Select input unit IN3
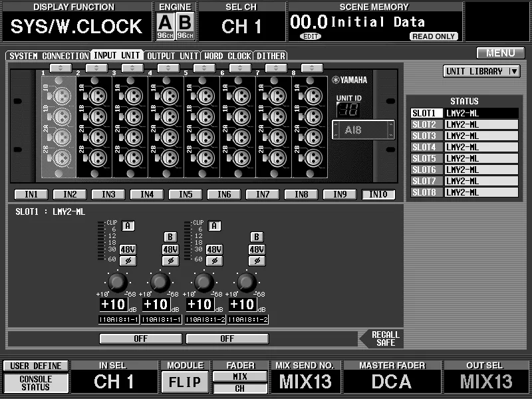The height and width of the screenshot is (399, 532). tap(108, 194)
